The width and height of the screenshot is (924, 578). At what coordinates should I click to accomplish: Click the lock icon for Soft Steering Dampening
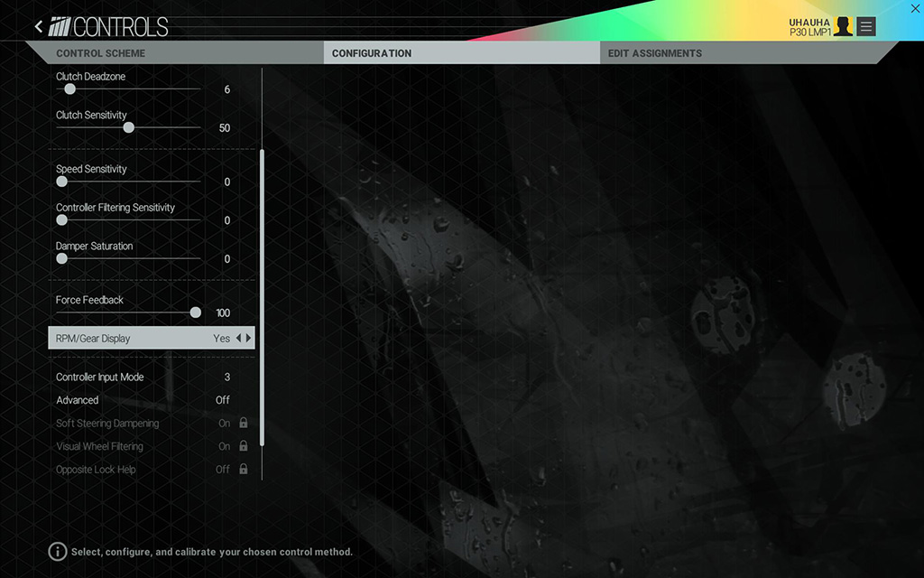click(x=244, y=423)
